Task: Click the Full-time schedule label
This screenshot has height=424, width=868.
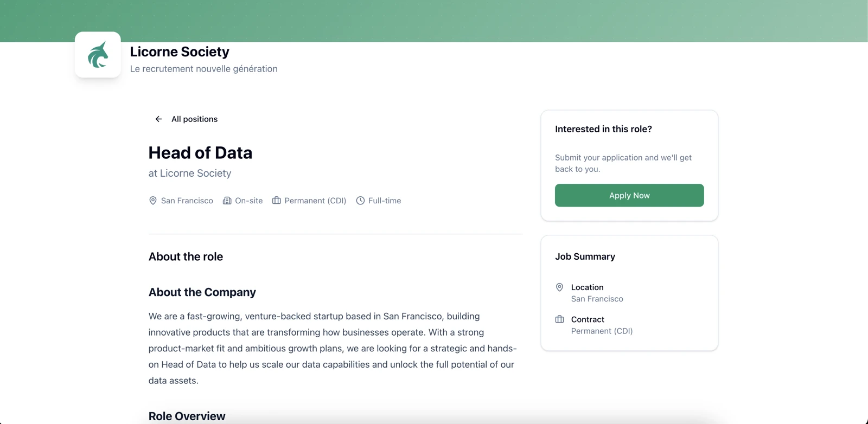Action: coord(385,201)
